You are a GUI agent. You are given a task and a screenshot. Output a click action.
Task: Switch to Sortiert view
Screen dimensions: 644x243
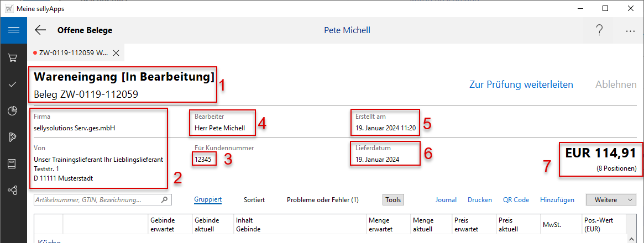[254, 199]
